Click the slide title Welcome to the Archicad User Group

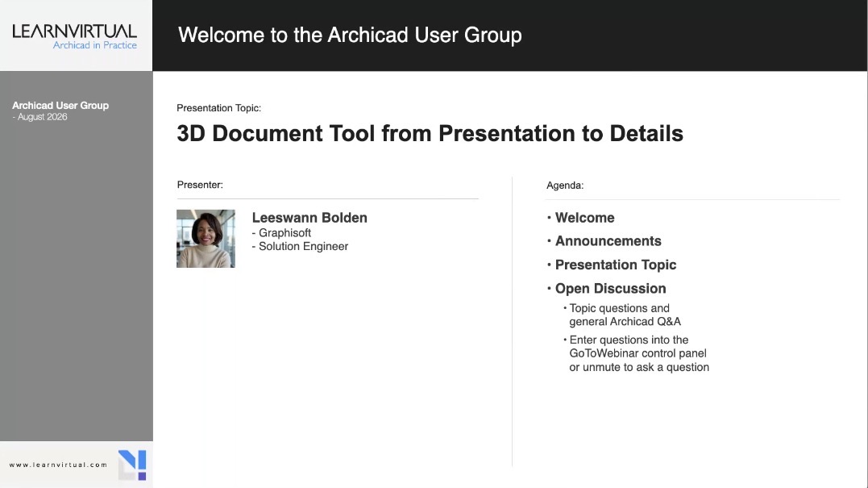tap(350, 35)
